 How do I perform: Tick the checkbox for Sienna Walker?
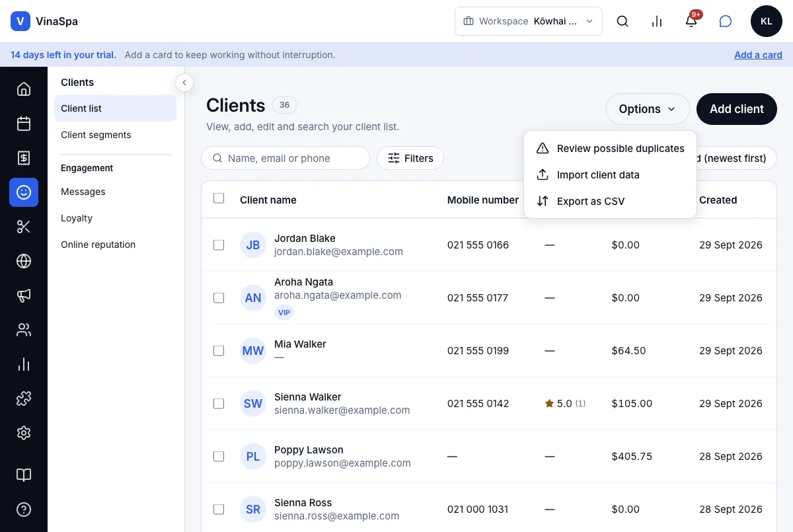pos(219,404)
